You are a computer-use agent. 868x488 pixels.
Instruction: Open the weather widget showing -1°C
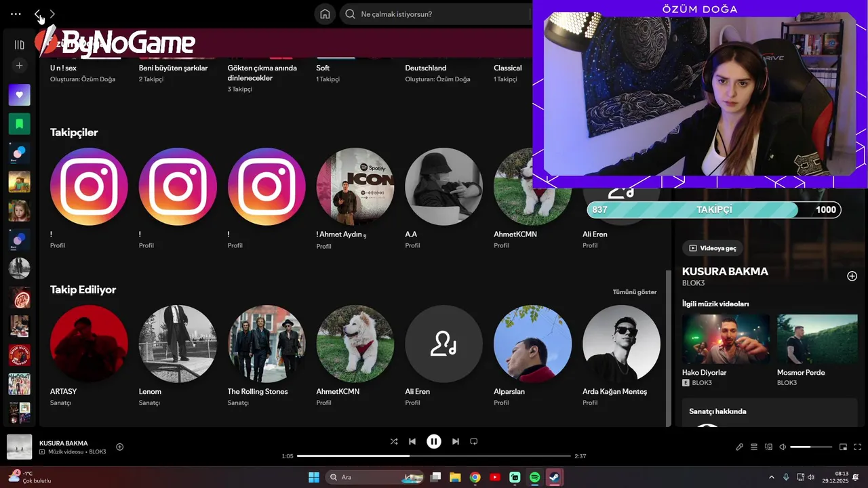point(30,476)
